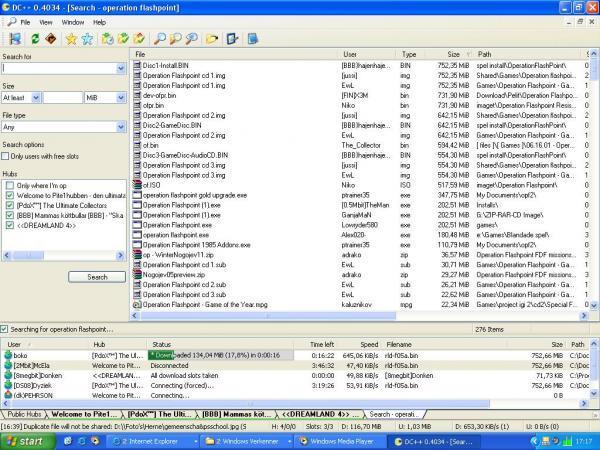Open Windows Media Player from the taskbar
The image size is (600, 450).
(341, 442)
